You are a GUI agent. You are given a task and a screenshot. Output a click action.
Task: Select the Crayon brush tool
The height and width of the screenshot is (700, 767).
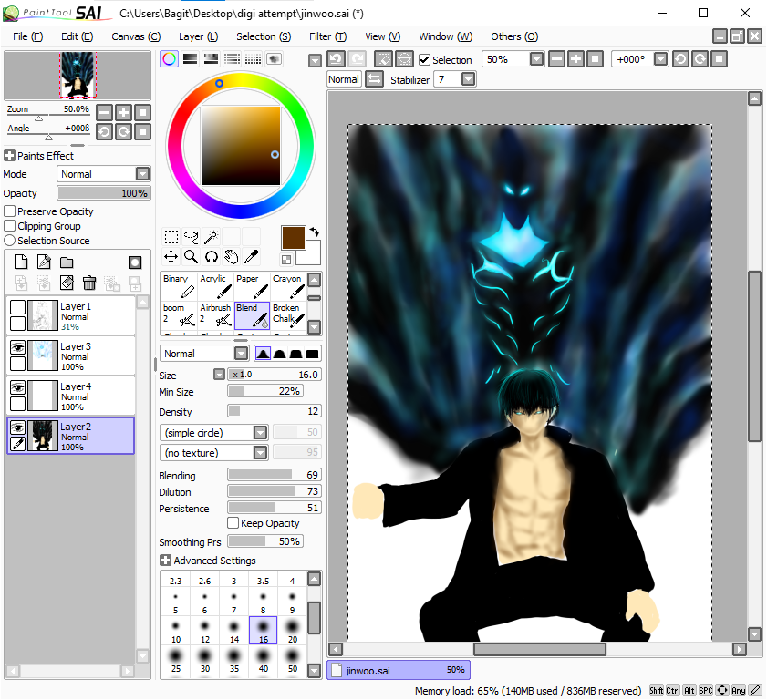(x=288, y=286)
